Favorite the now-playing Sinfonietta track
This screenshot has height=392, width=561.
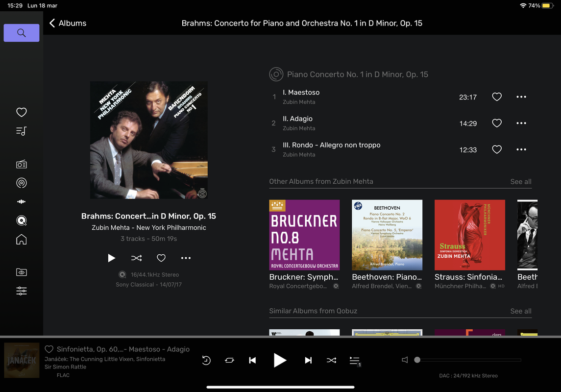(x=49, y=349)
